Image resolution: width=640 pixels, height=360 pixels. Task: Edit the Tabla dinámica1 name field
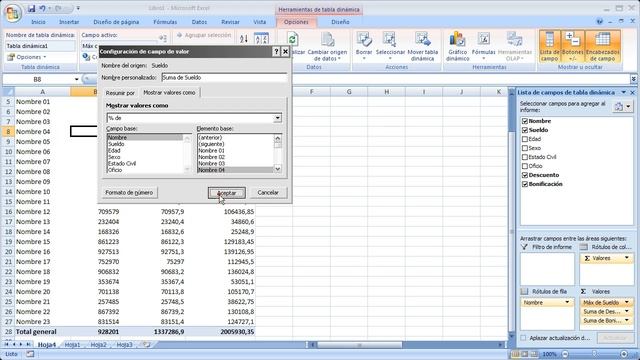pyautogui.click(x=40, y=46)
